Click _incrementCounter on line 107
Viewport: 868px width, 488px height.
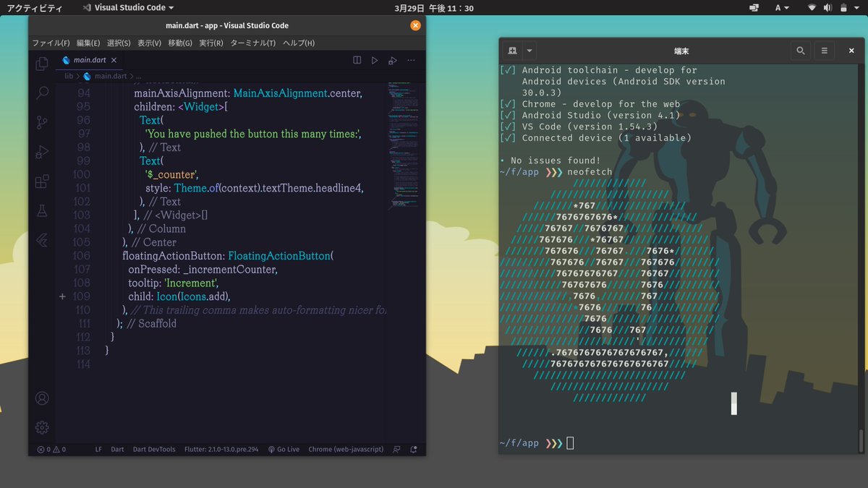[229, 269]
